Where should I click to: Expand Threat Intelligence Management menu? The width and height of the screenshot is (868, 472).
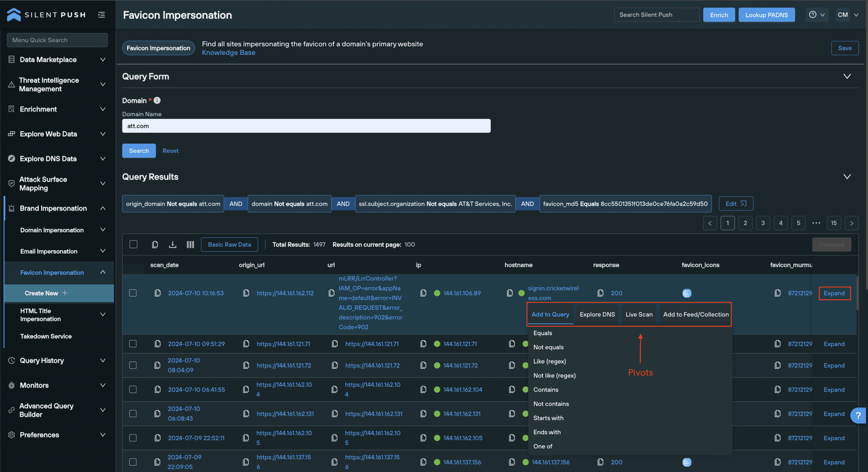[x=103, y=84]
